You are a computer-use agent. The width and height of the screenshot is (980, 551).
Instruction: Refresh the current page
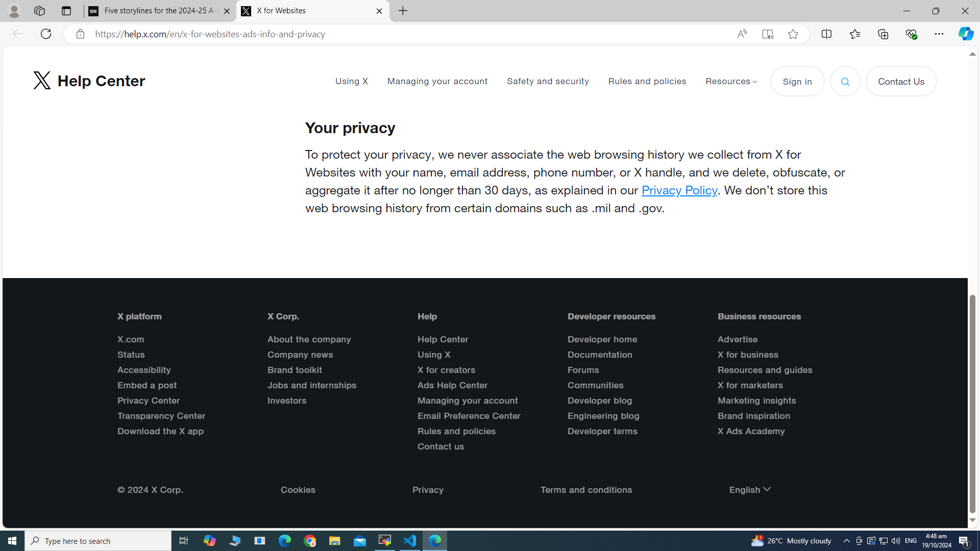click(x=45, y=34)
